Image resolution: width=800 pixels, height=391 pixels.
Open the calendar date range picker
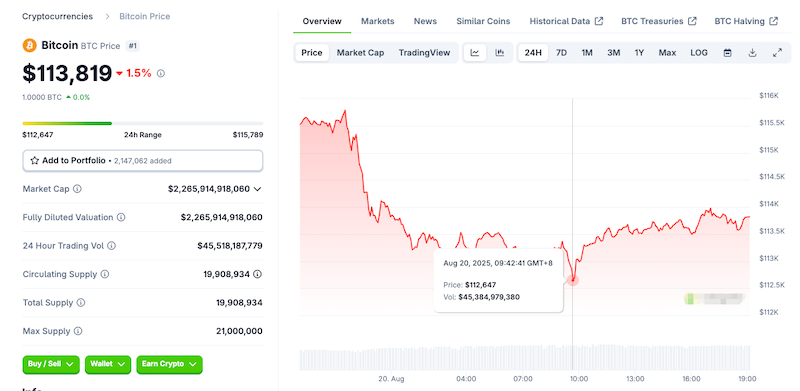tap(728, 53)
